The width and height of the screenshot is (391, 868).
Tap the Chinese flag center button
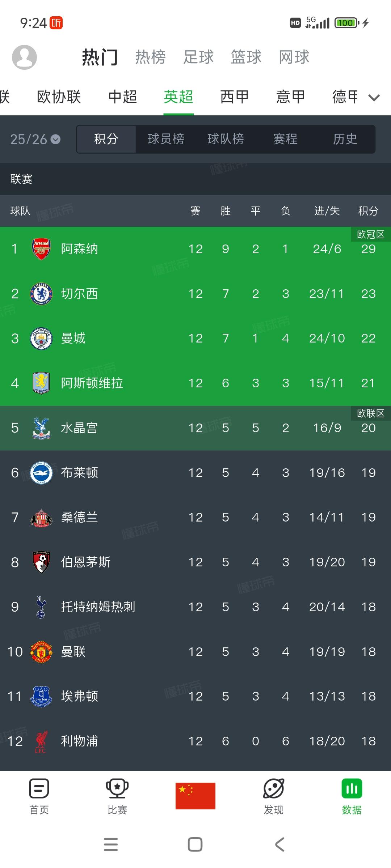coord(195,796)
